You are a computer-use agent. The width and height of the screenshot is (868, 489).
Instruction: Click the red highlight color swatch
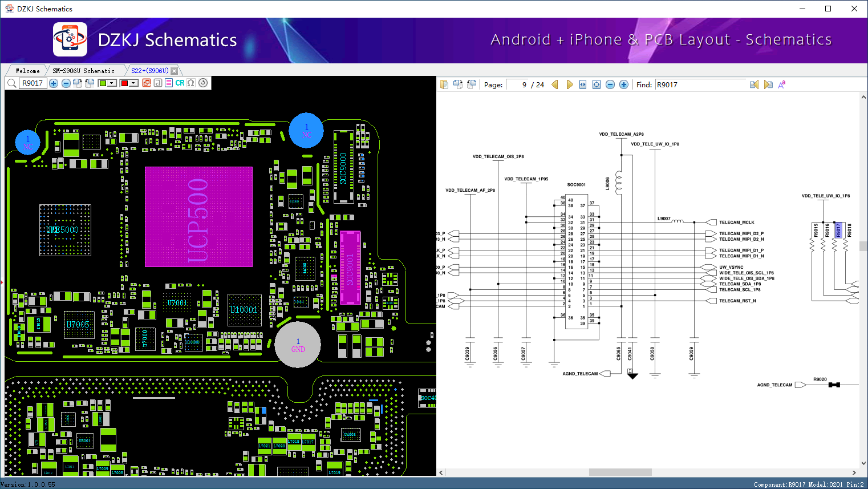point(124,83)
